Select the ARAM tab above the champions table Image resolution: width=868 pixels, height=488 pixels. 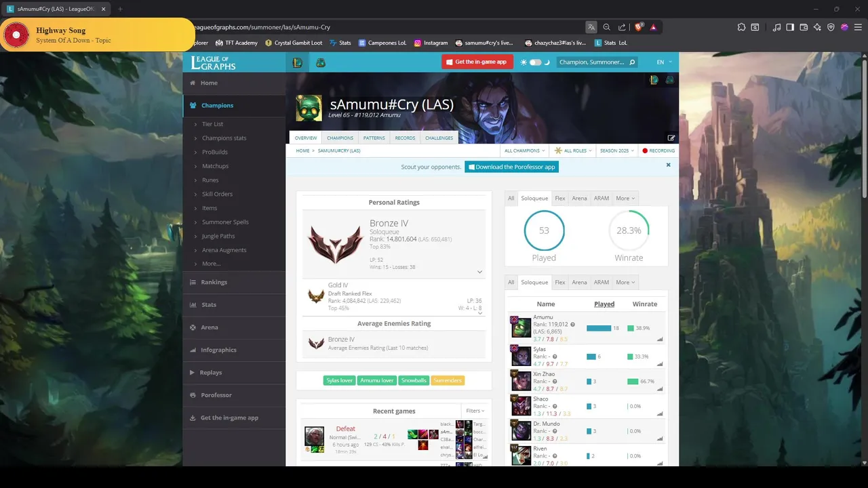[x=601, y=282]
